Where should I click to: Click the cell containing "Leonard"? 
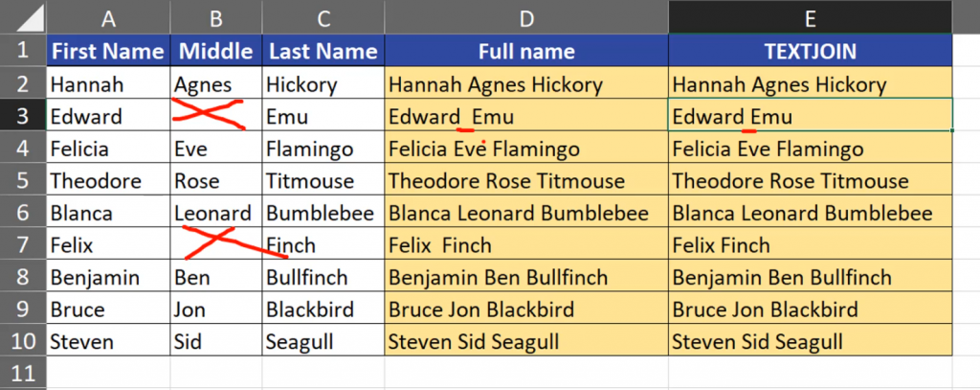click(216, 213)
